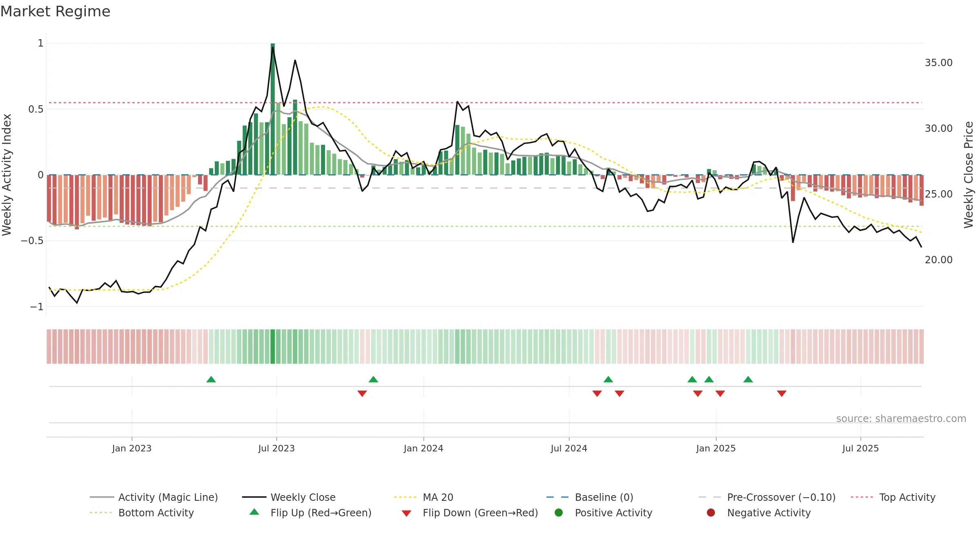The width and height of the screenshot is (980, 551).
Task: Click the −0.5 activity axis tick
Action: click(x=32, y=240)
